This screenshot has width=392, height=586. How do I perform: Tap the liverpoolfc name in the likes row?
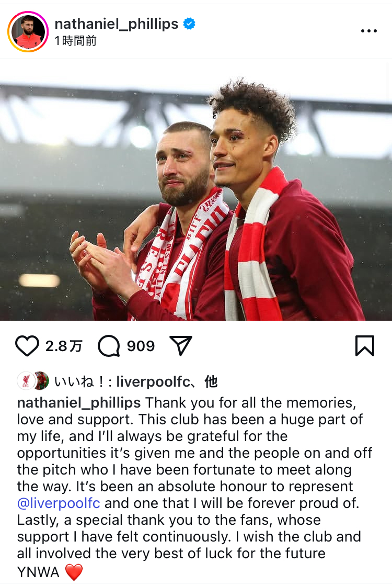[153, 381]
